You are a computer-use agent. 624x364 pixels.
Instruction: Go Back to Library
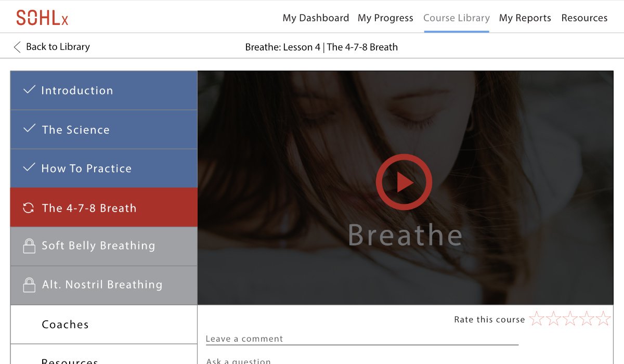pyautogui.click(x=51, y=47)
